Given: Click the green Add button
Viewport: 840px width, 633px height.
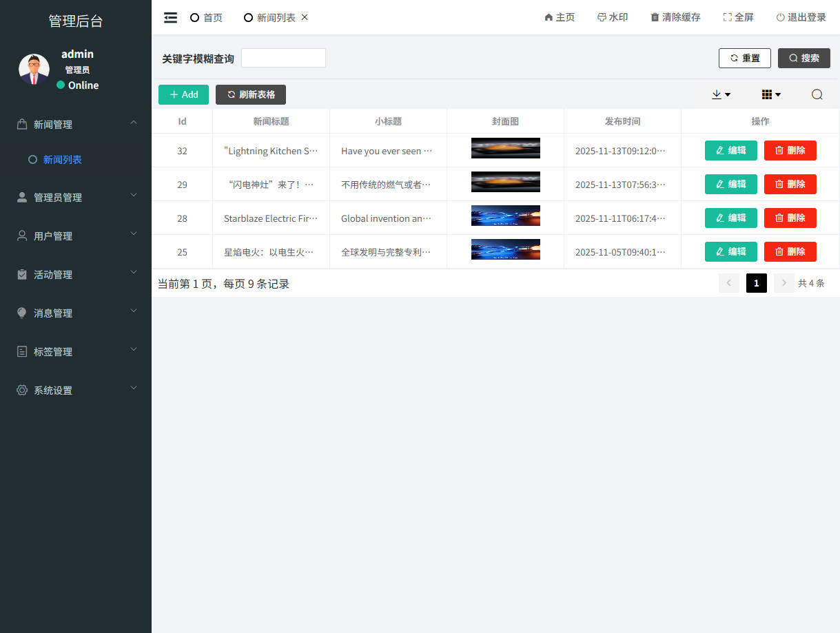Looking at the screenshot, I should (183, 95).
